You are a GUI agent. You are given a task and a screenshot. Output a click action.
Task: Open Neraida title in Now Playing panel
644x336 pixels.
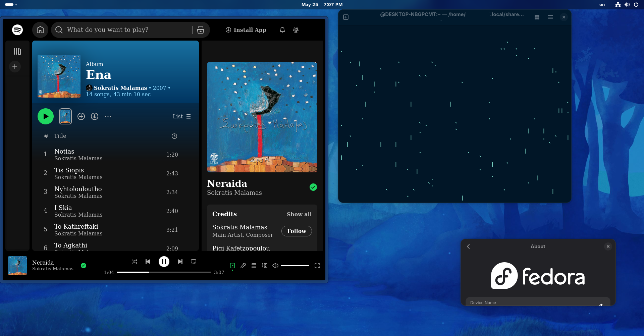[x=227, y=183]
